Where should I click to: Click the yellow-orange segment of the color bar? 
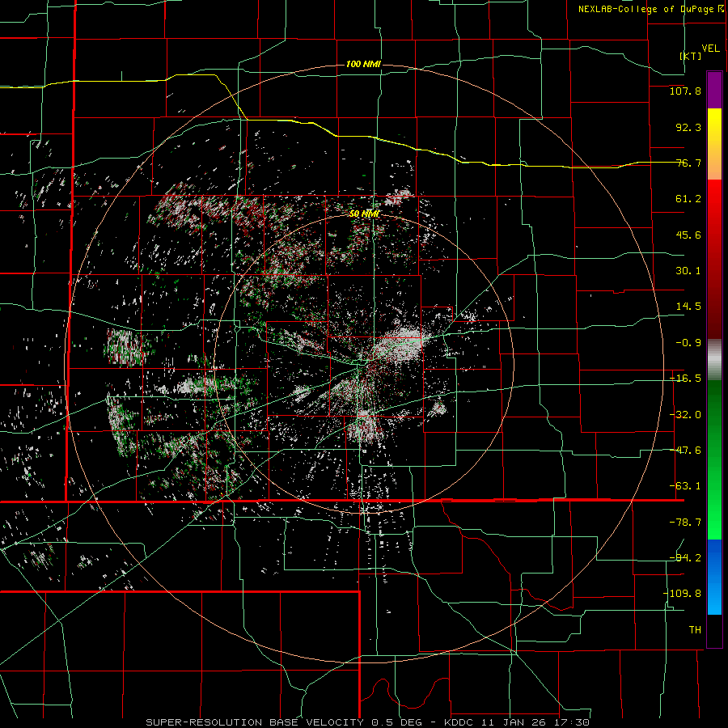pos(714,144)
